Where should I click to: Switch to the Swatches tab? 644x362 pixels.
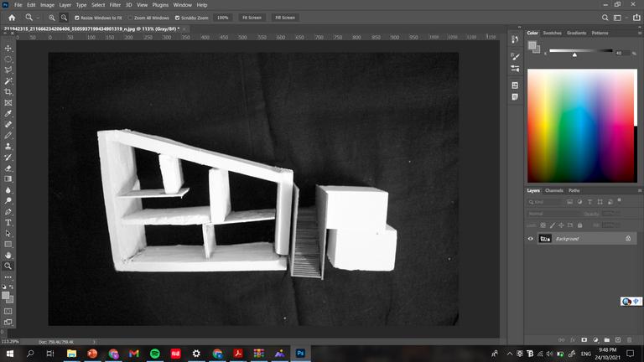552,33
